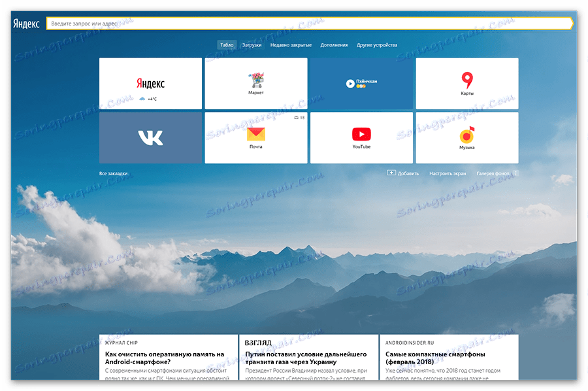The width and height of the screenshot is (588, 391).
Task: Click the Добавить tile button
Action: 402,173
